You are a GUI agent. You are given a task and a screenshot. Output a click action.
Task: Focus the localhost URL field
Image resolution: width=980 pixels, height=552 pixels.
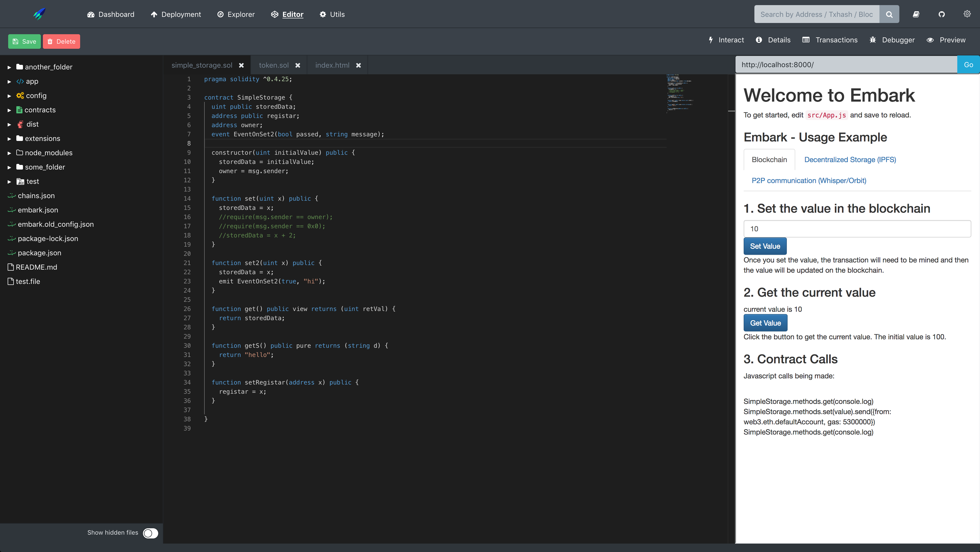(x=846, y=65)
